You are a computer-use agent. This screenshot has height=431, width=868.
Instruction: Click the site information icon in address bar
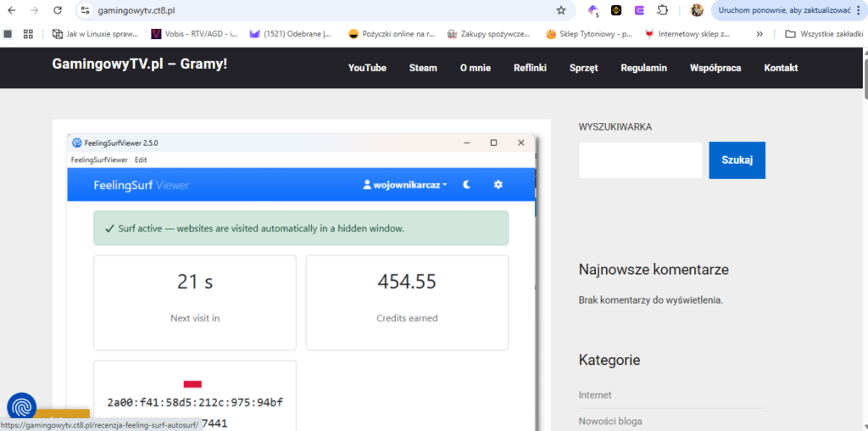[x=84, y=10]
